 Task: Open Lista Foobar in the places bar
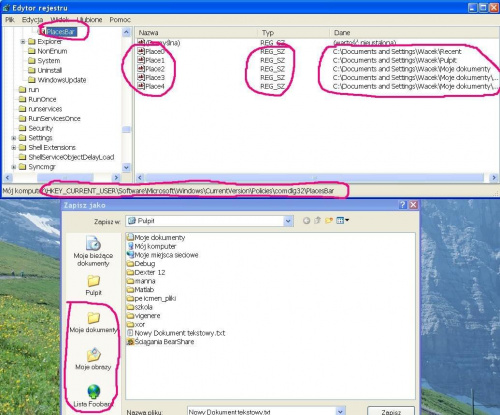[x=93, y=396]
